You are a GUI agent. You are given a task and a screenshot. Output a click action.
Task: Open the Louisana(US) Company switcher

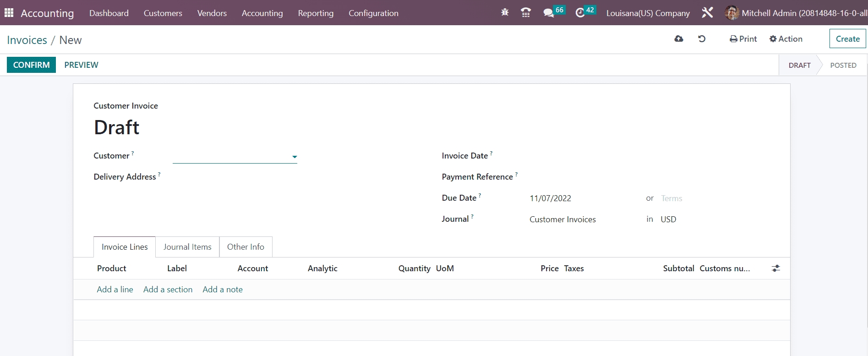648,13
